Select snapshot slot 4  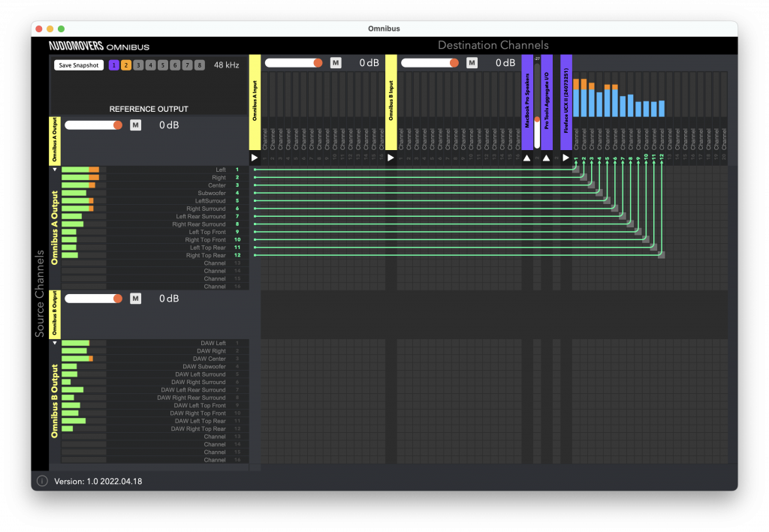click(x=150, y=65)
